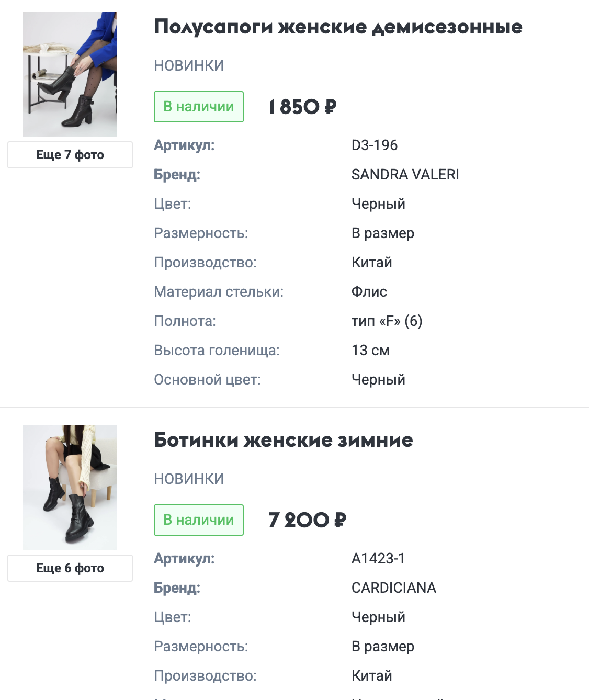The width and height of the screenshot is (589, 700).
Task: Click Еще 6 фото for the winter boots
Action: click(70, 568)
